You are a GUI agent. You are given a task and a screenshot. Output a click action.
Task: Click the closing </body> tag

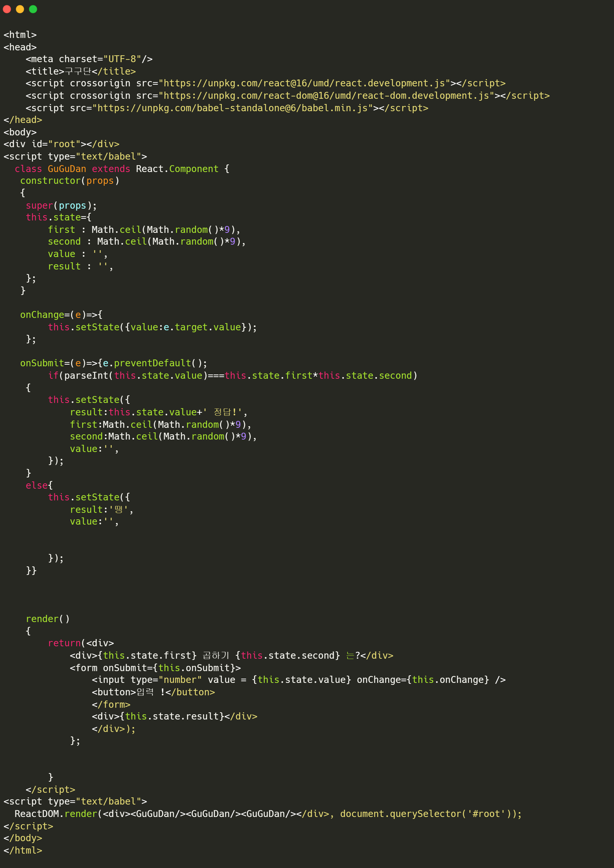[23, 838]
